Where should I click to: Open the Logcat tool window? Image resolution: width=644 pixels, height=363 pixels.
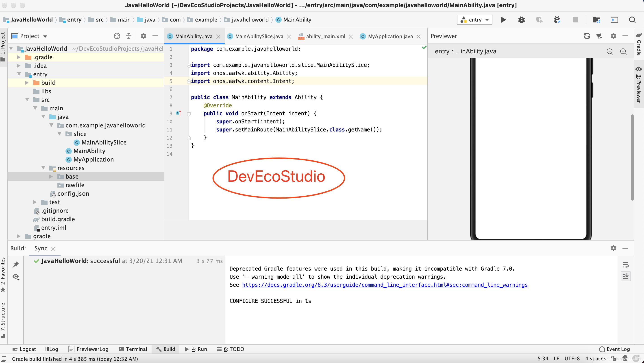tap(24, 349)
